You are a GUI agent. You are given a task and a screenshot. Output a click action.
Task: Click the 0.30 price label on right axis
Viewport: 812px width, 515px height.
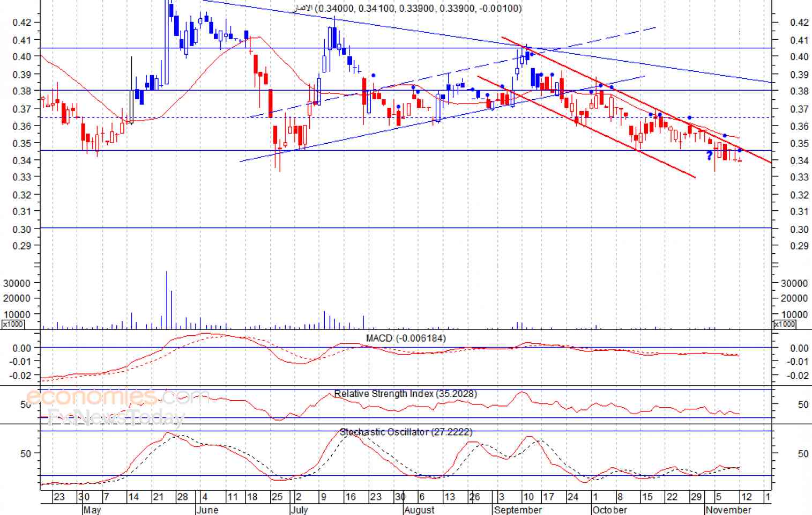799,230
